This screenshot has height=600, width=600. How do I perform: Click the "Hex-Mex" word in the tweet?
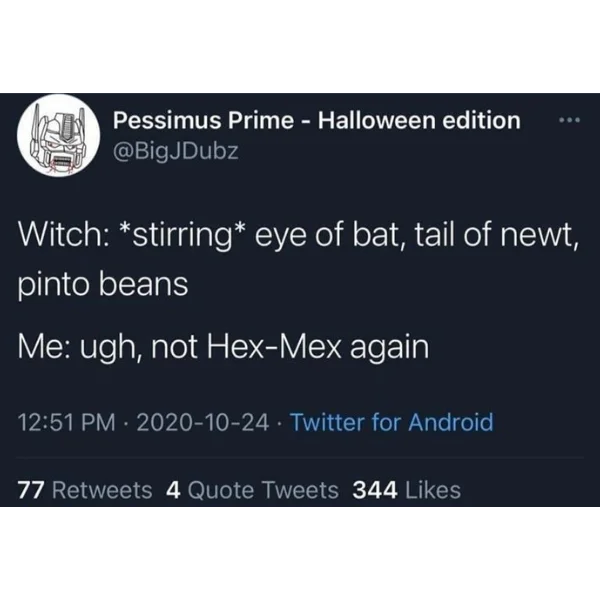(309, 347)
